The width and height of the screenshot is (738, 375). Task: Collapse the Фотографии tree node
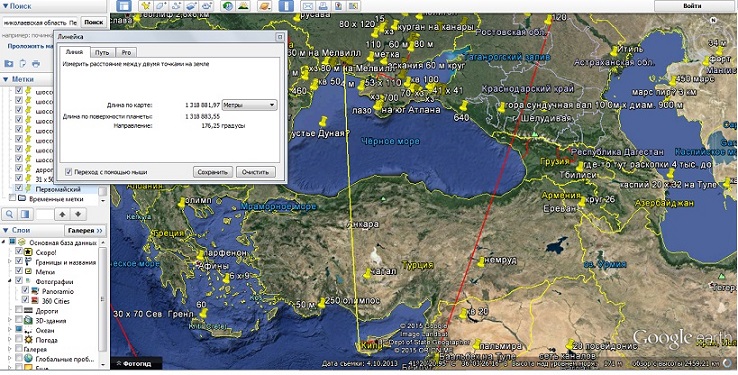pyautogui.click(x=10, y=281)
